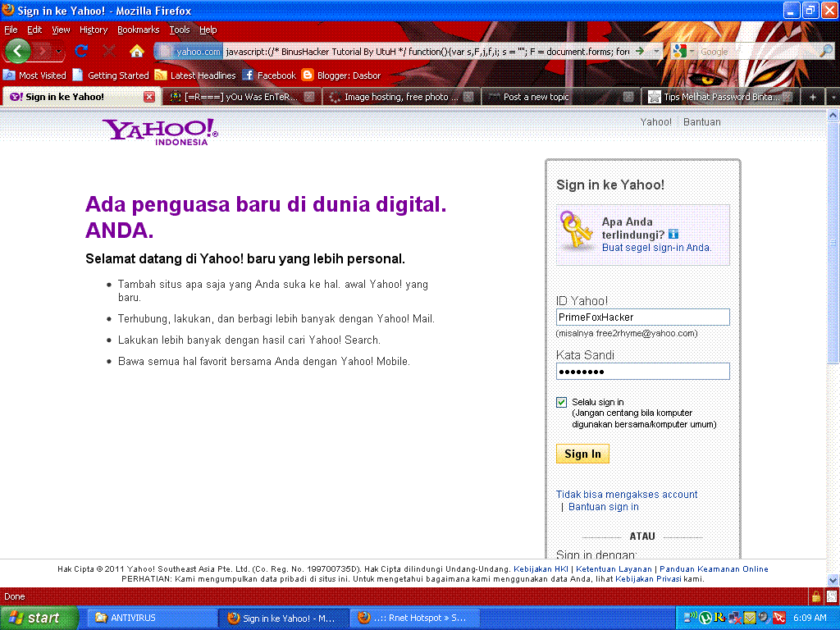
Task: Switch to the 'yOu Was EnTeR' tab
Action: tap(242, 97)
